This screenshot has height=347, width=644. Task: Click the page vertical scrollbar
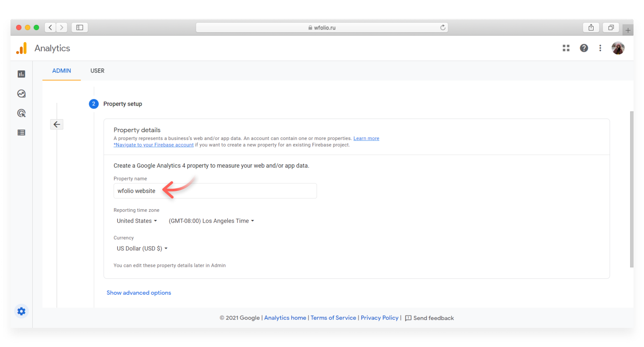click(x=631, y=189)
